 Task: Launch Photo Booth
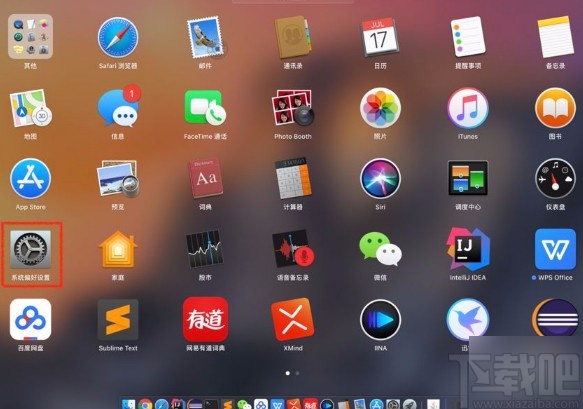(293, 108)
